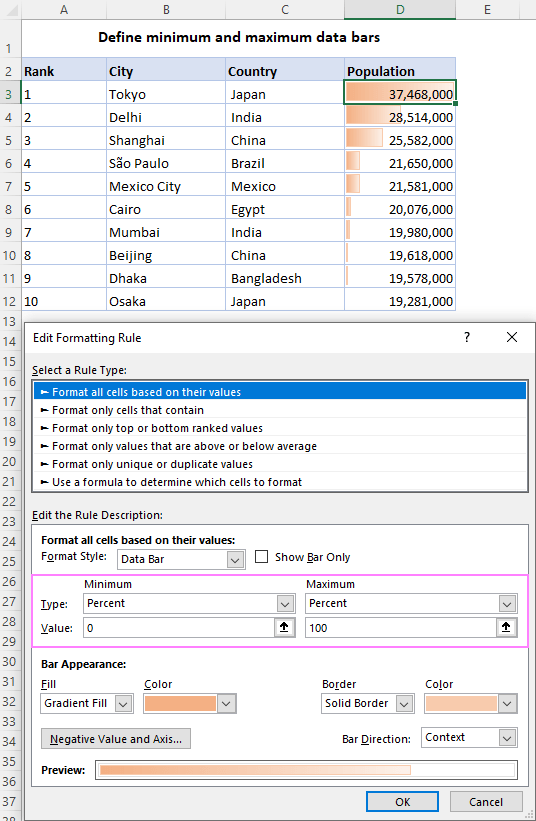Close the Edit Formatting Rule dialog
Image resolution: width=536 pixels, height=821 pixels.
(x=512, y=337)
